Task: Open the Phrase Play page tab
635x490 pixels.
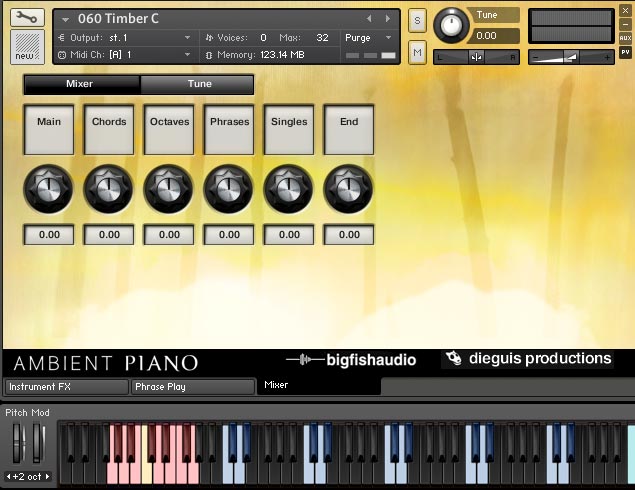Action: (x=193, y=387)
